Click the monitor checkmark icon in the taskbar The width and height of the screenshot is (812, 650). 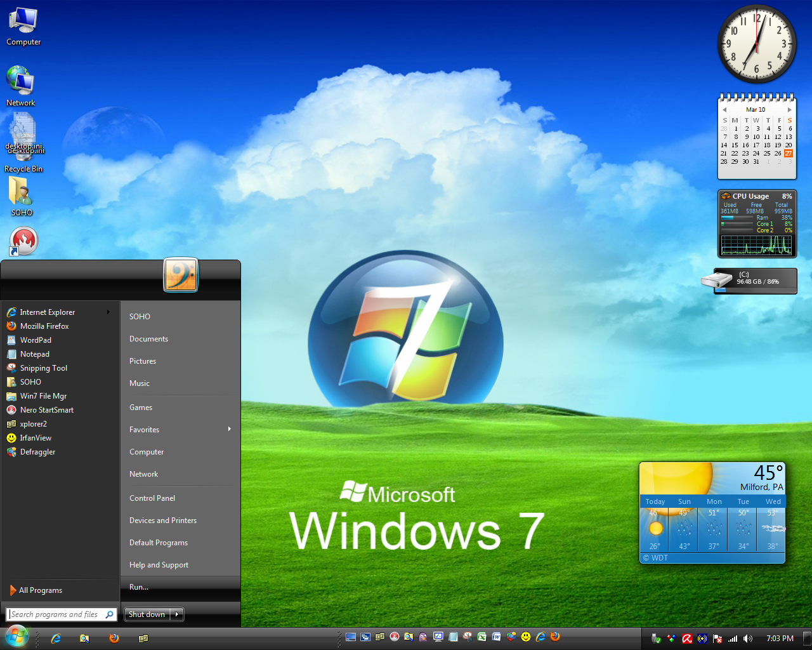pos(438,637)
